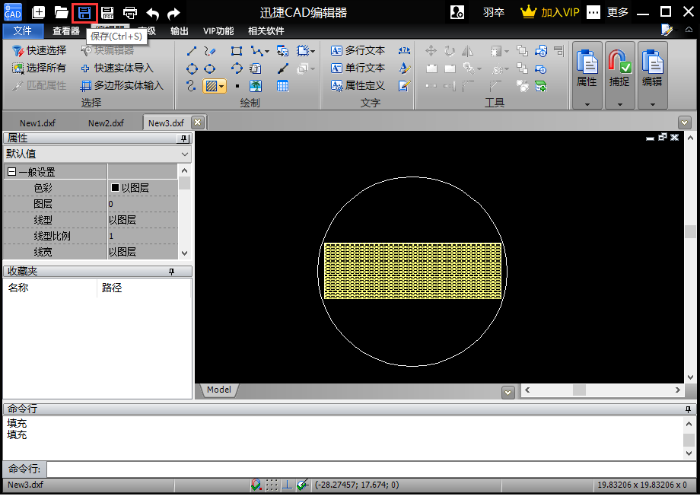Select the Circle drawing tool

(192, 69)
